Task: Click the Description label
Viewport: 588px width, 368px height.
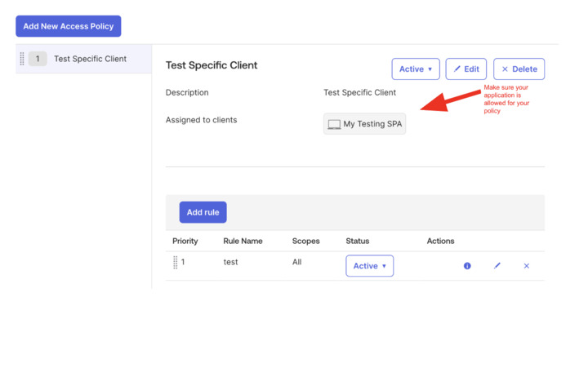Action: (187, 92)
